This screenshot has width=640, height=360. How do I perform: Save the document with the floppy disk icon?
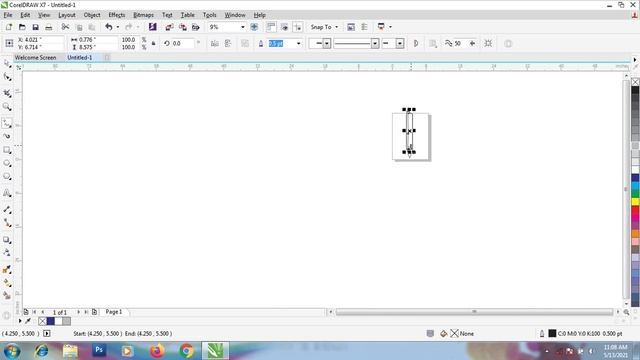(36, 27)
